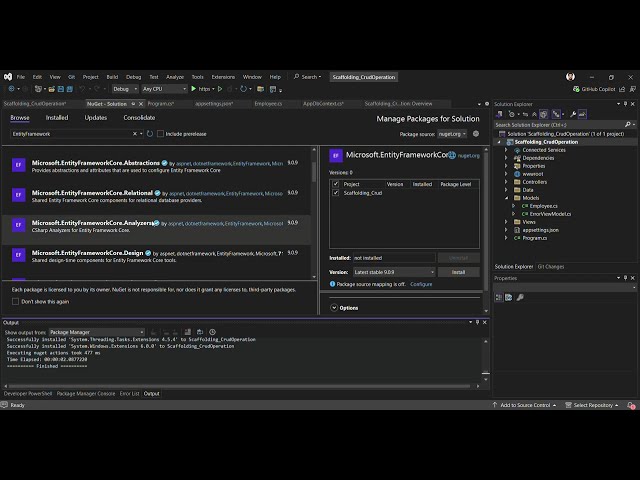Click the NuGet search refresh icon
Screen dimensions: 640x480
coord(150,134)
